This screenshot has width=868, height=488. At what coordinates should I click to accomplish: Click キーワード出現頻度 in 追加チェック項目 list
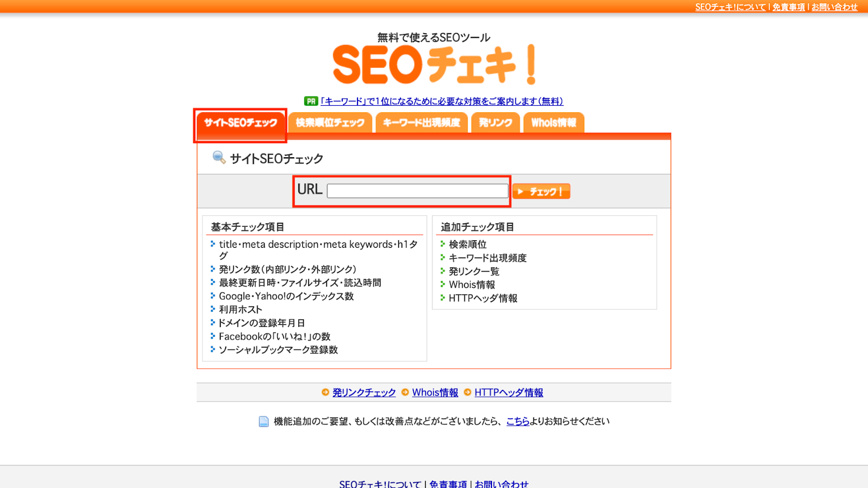tap(488, 258)
